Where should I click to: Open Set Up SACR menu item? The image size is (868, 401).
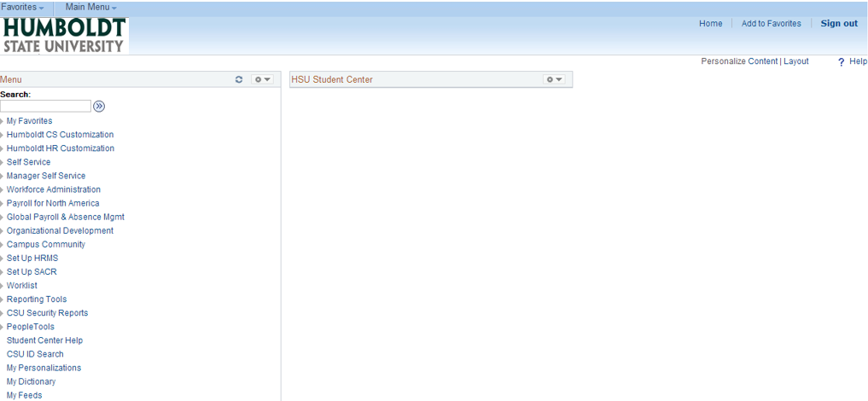pyautogui.click(x=32, y=272)
